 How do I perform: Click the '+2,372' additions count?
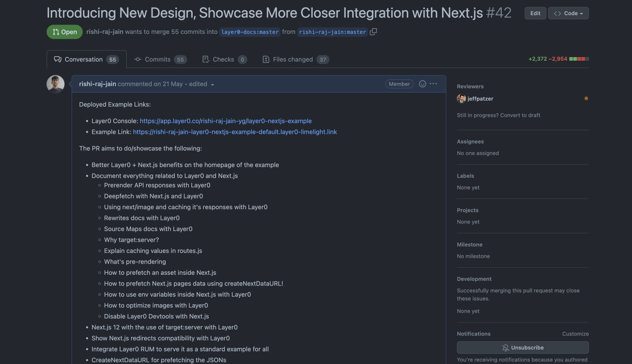[537, 59]
